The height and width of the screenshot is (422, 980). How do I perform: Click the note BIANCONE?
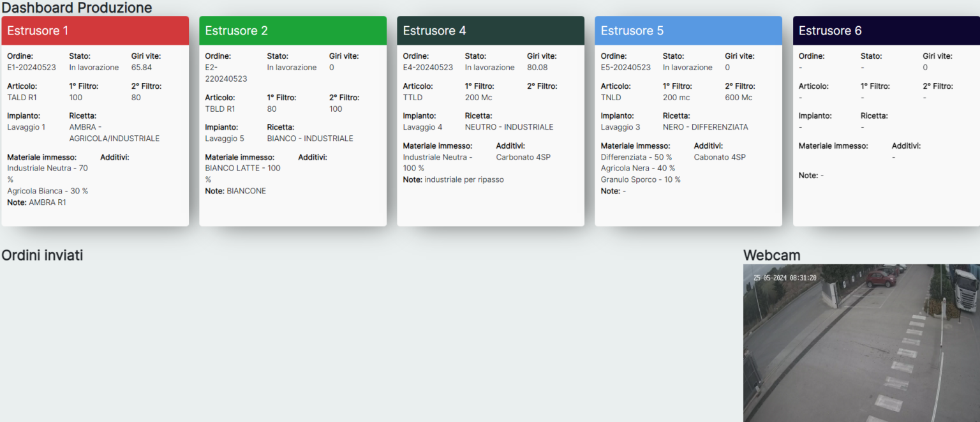tap(246, 191)
